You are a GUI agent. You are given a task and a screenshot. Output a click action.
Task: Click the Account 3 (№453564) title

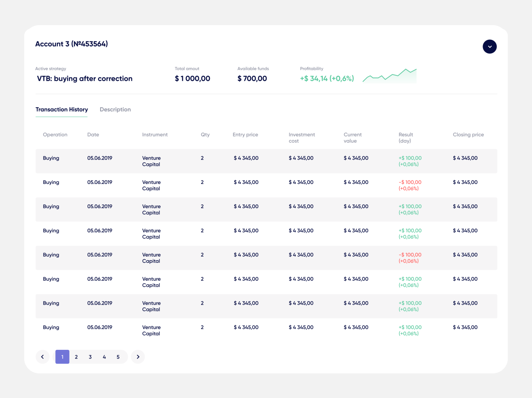click(72, 44)
